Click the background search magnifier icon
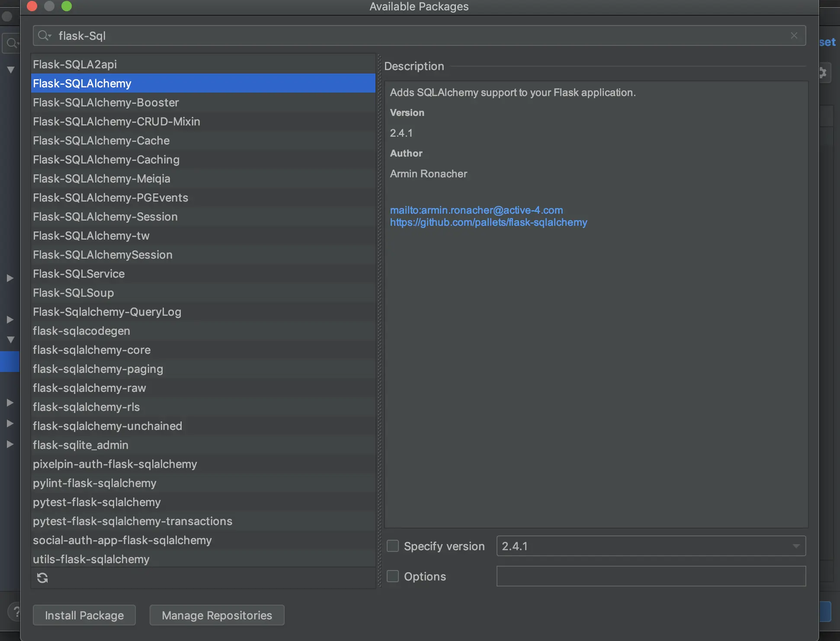Viewport: 840px width, 641px height. 11,43
